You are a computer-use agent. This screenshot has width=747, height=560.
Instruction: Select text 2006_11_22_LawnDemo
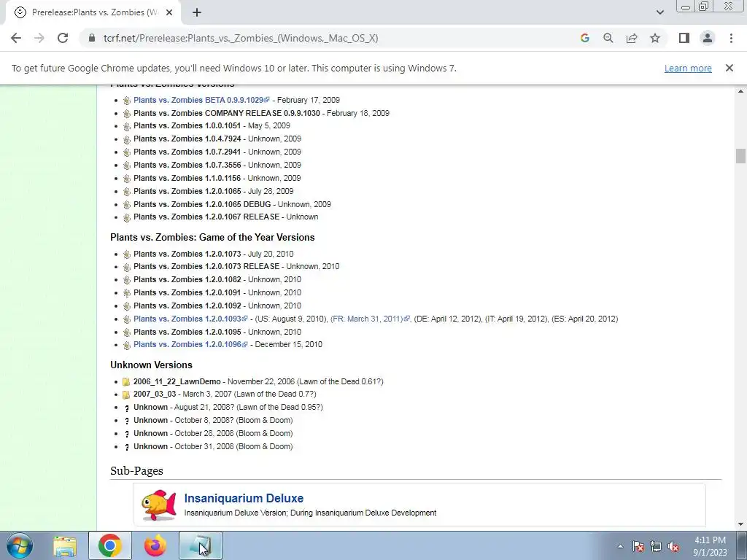pos(177,381)
